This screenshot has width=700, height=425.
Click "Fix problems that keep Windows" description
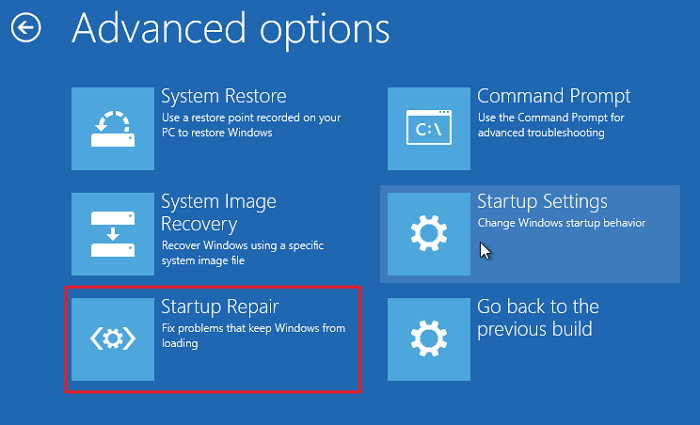click(253, 328)
